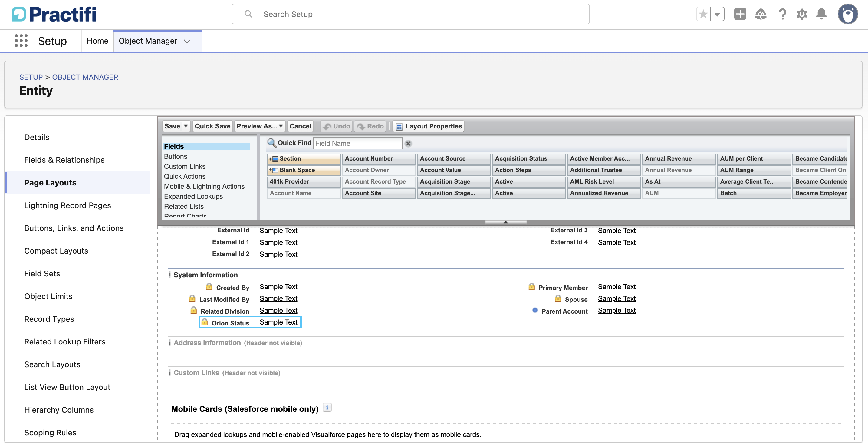This screenshot has width=868, height=446.
Task: Open the notifications bell
Action: pos(821,14)
